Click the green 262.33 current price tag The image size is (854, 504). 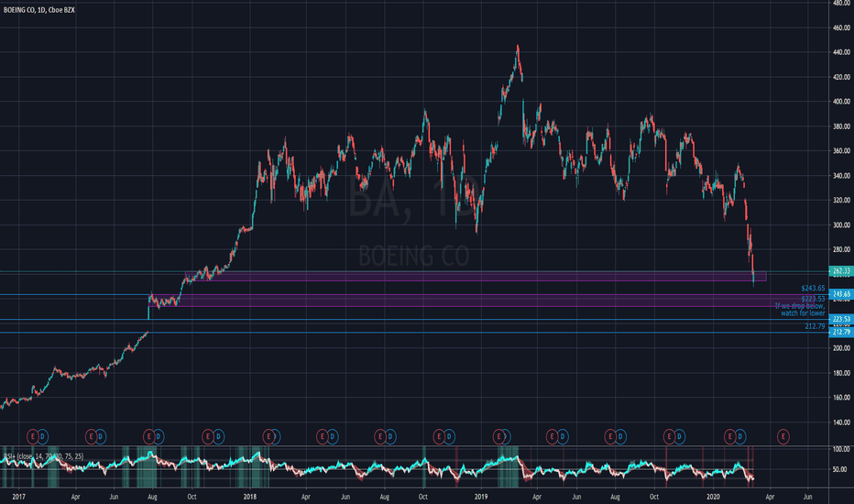pos(841,271)
